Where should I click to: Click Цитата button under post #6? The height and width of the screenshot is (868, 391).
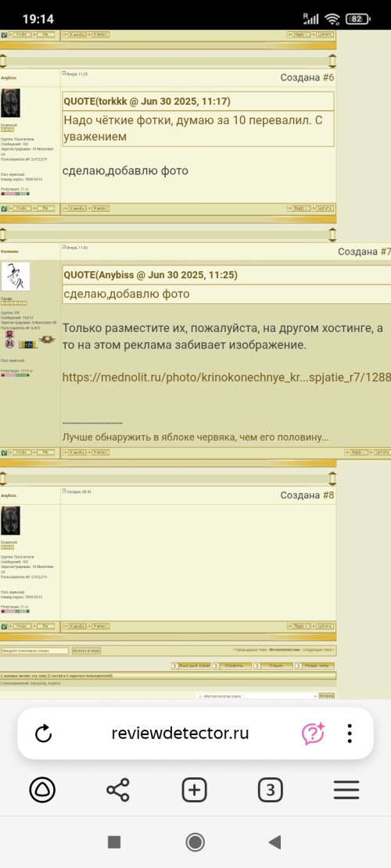pyautogui.click(x=323, y=208)
